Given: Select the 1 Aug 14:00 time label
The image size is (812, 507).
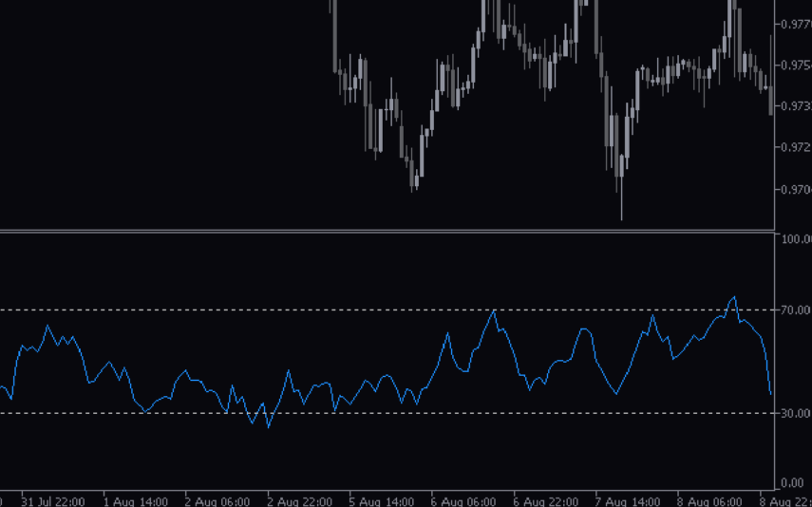Looking at the screenshot, I should click(136, 500).
